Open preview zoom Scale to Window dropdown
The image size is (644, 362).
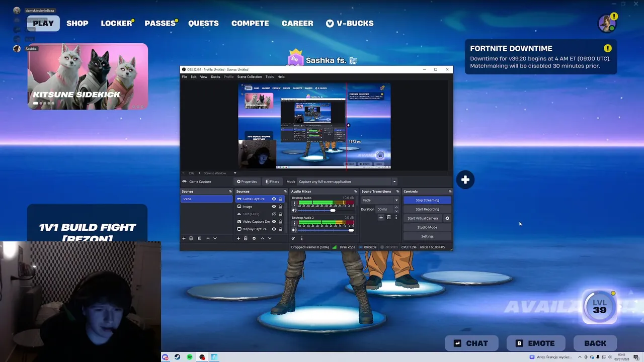[219, 173]
